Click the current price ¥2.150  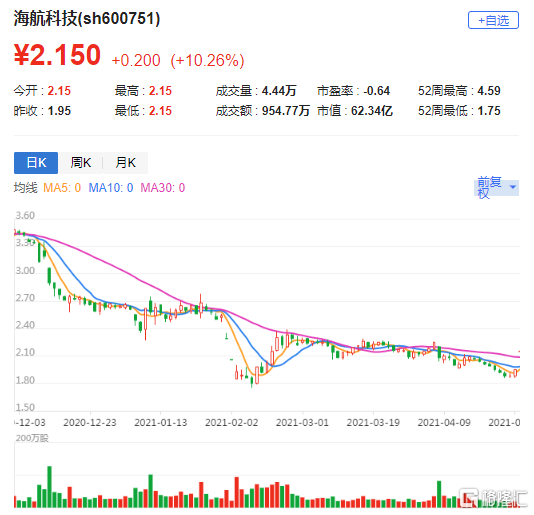(x=57, y=55)
